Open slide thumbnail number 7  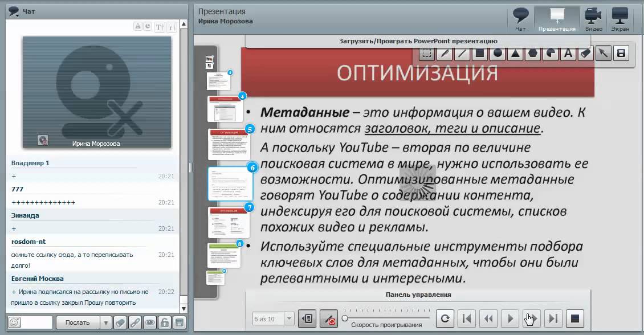229,223
